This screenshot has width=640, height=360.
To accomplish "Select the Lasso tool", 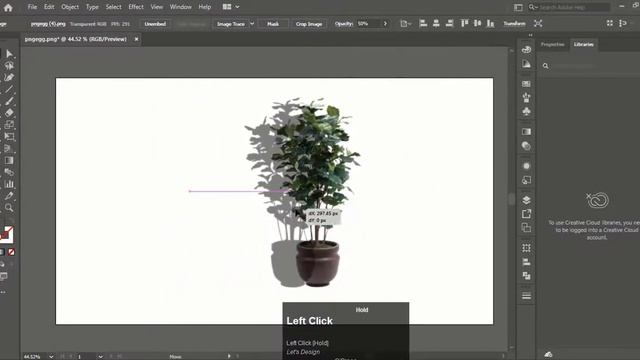I will [9, 65].
